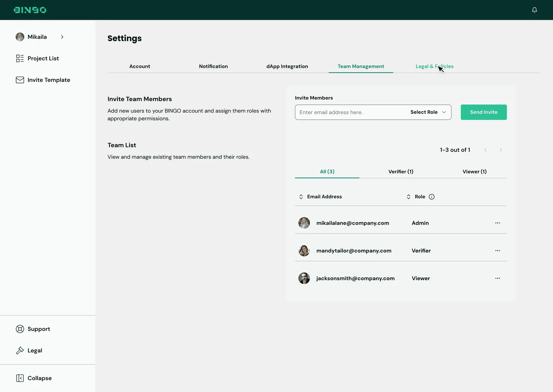The width and height of the screenshot is (553, 392).
Task: Open the dApp Integration tab
Action: pyautogui.click(x=287, y=66)
